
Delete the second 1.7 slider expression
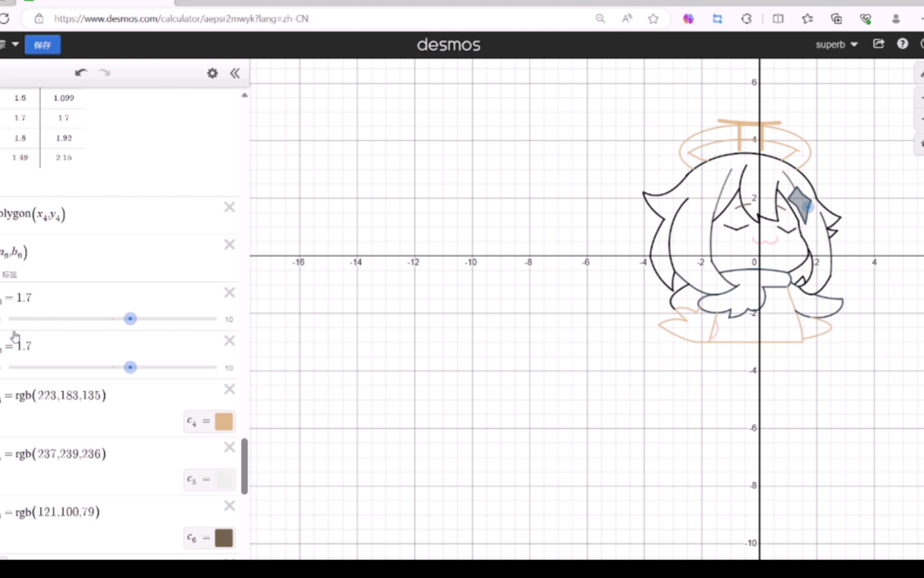[229, 340]
